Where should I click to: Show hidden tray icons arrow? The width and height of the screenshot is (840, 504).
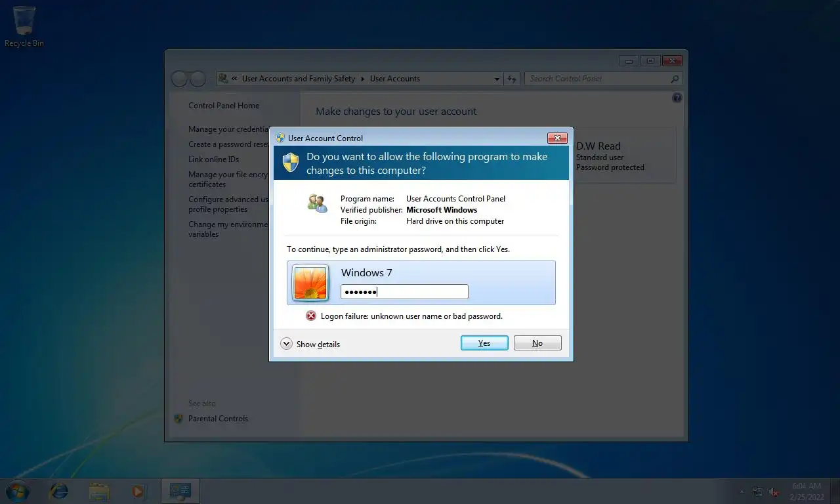pos(742,492)
